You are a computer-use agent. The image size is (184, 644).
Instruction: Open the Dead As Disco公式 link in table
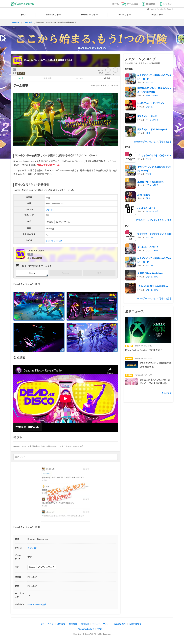point(54,241)
